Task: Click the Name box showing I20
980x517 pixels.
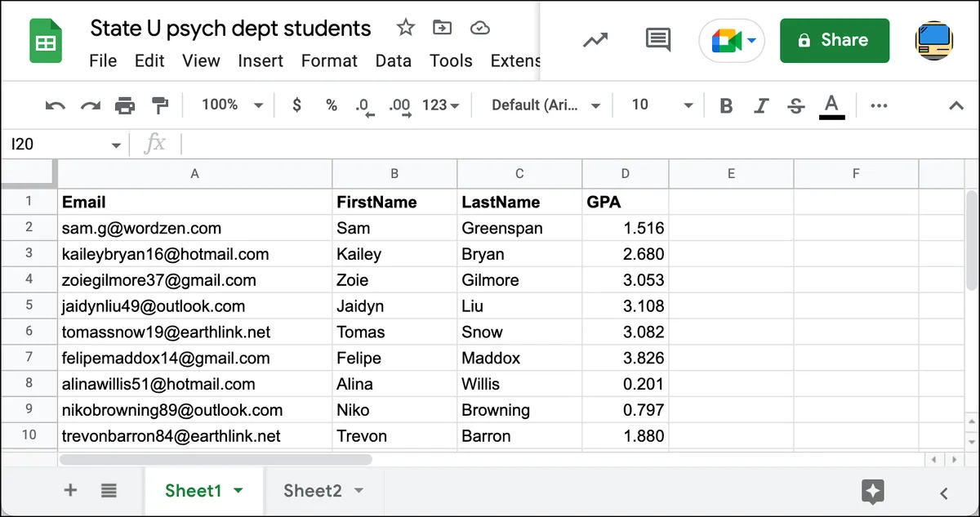Action: (56, 144)
